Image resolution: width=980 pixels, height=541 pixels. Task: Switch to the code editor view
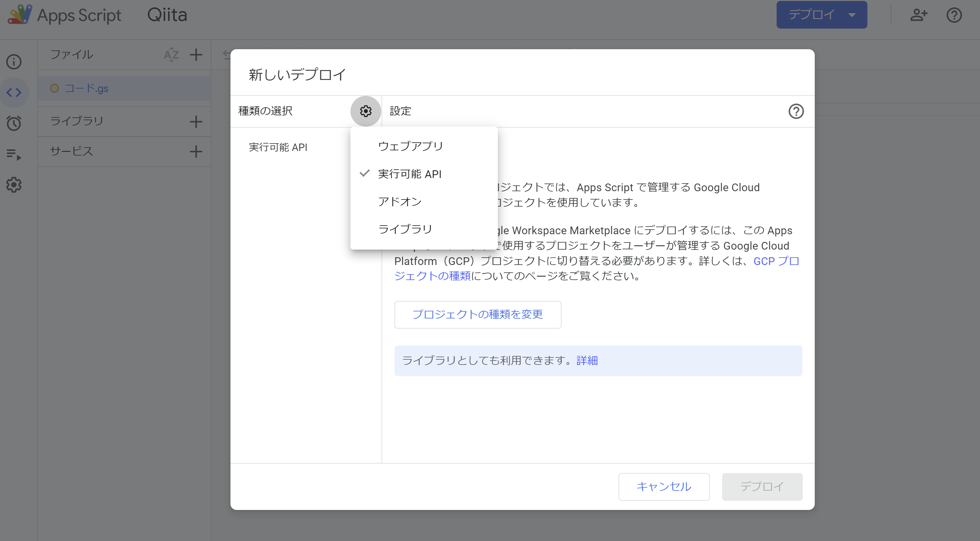[14, 92]
